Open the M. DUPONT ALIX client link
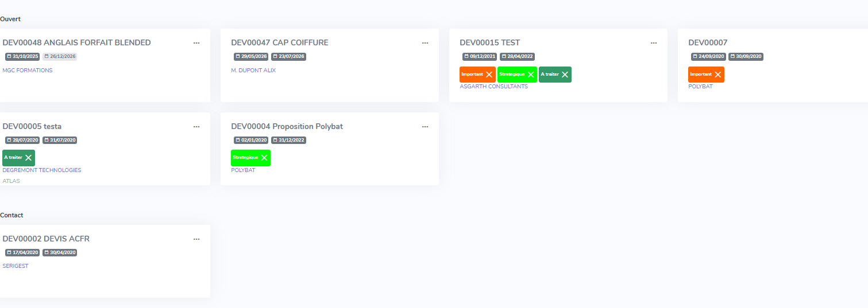The width and height of the screenshot is (868, 308). coord(253,71)
